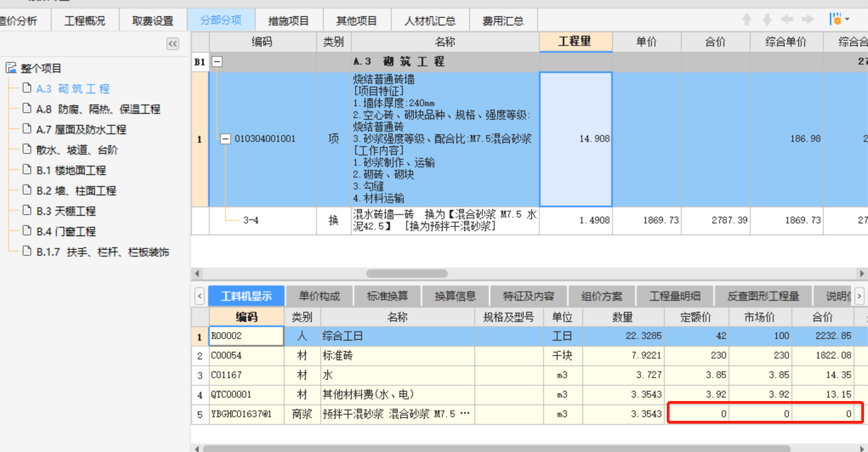Image resolution: width=868 pixels, height=452 pixels.
Task: Click market price 100 for 综合工日
Action: click(760, 336)
